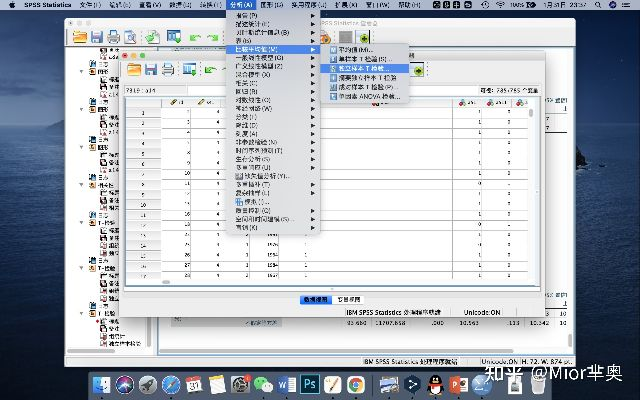Screen dimensions: 640x400
Task: Recall dialogs icon in Data Editor toolbar
Action: 189,69
